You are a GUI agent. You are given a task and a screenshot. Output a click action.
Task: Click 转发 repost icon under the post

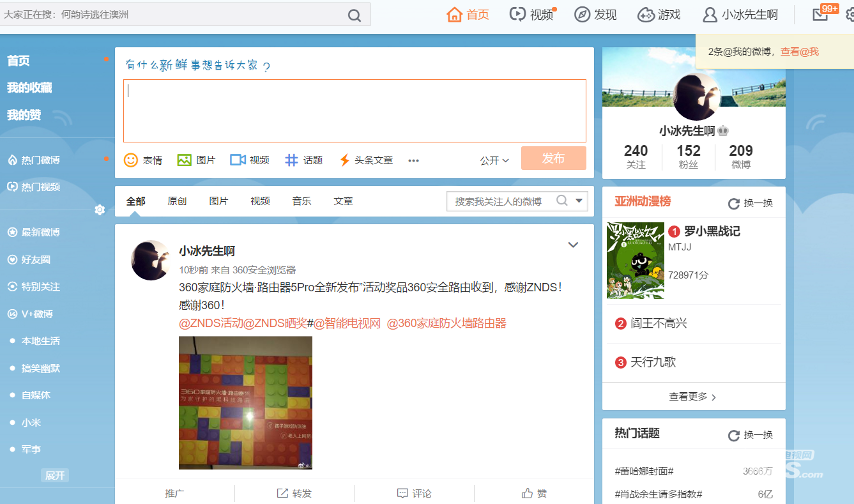[282, 493]
